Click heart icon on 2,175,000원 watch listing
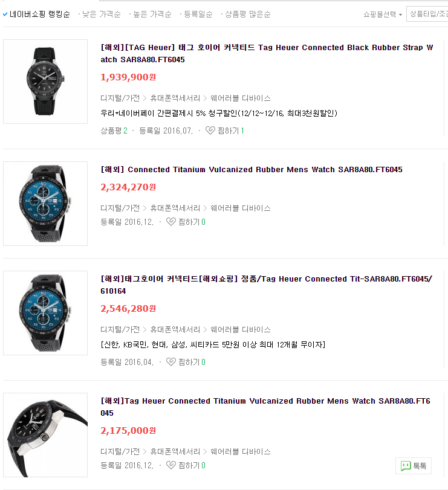Image resolution: width=448 pixels, height=490 pixels. pos(170,465)
